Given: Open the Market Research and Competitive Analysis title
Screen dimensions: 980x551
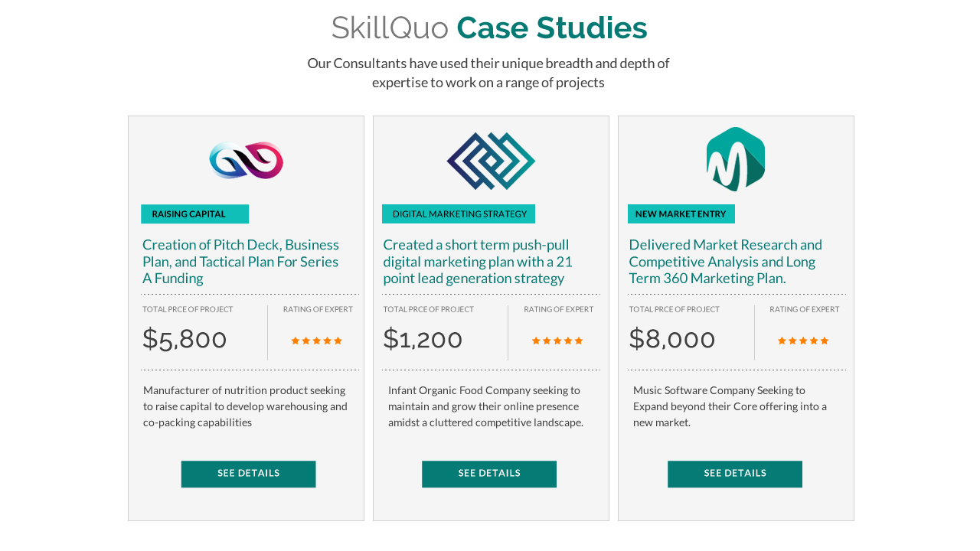Looking at the screenshot, I should pos(725,261).
